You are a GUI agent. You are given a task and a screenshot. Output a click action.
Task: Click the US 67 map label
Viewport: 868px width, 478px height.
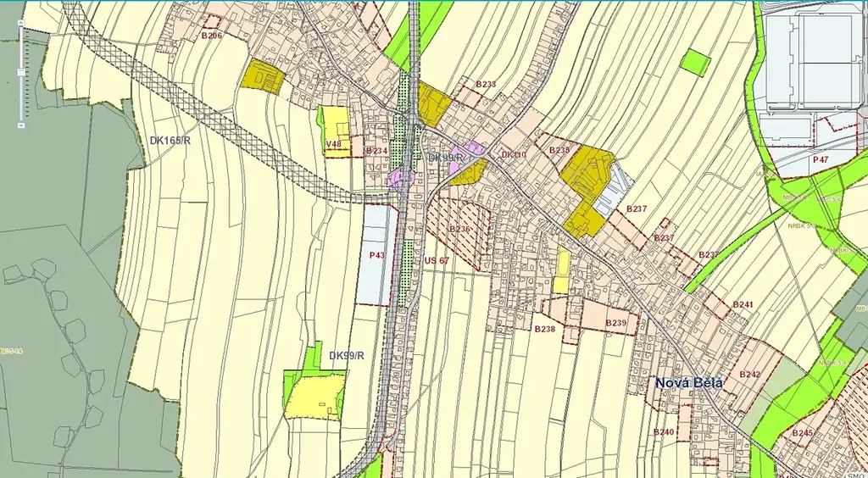point(436,261)
